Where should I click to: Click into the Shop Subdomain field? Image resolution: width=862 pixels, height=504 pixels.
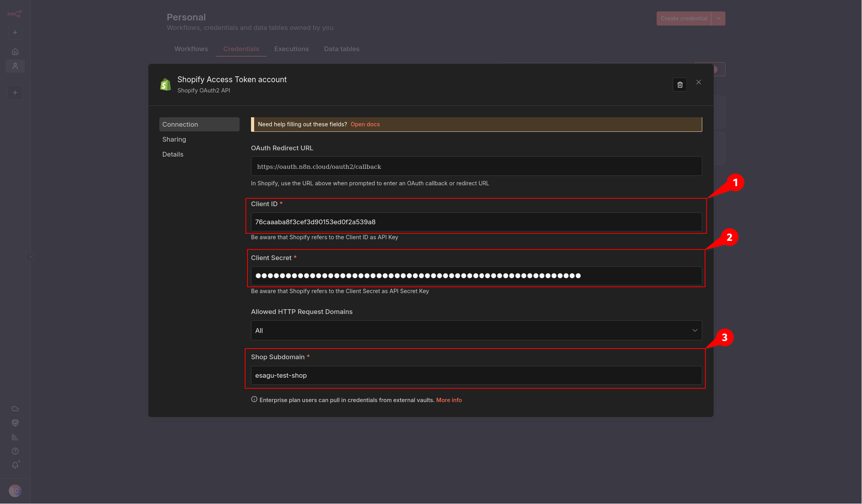click(x=476, y=375)
